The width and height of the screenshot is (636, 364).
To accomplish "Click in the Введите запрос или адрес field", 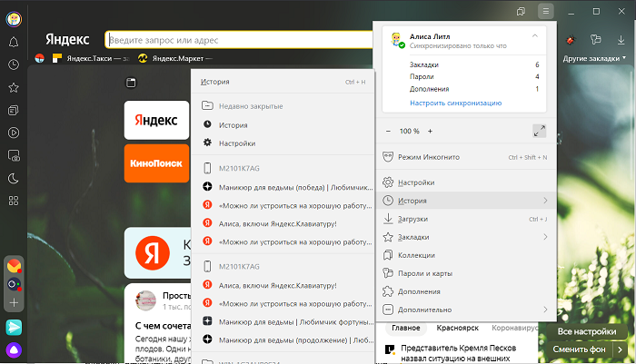I will [239, 40].
